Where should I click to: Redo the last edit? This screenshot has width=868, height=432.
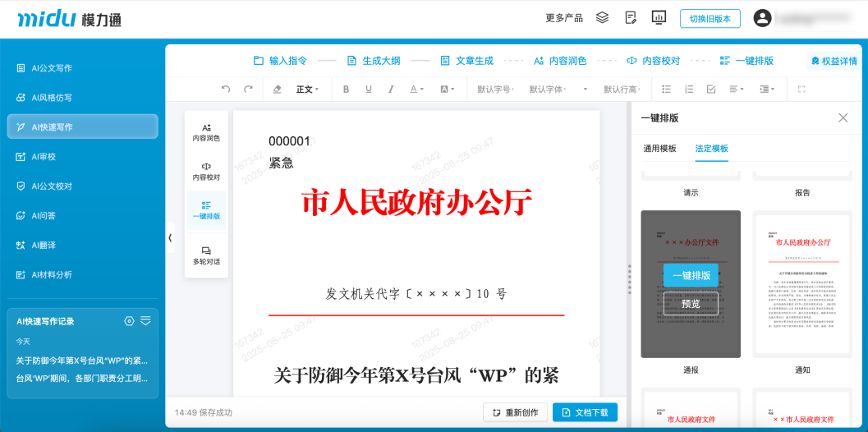[249, 90]
